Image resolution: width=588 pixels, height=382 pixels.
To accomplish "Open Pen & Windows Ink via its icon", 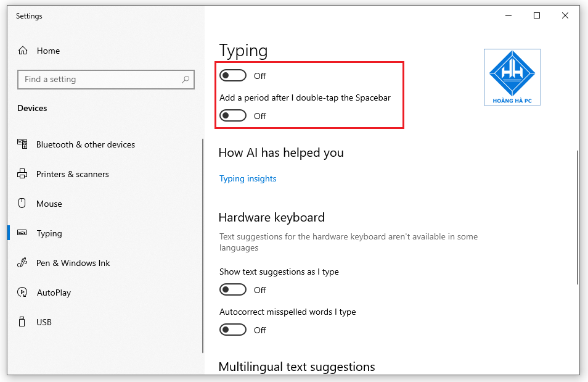I will pos(22,263).
